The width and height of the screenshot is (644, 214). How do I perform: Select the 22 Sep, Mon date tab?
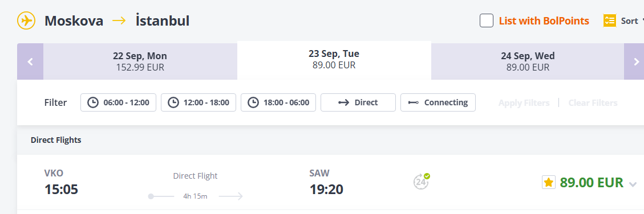pos(140,61)
